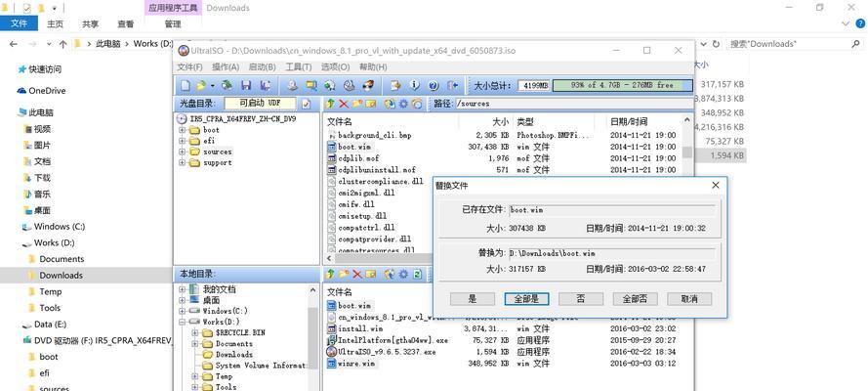Expand efi folder in ISO directory tree
868x391 pixels.
coord(182,141)
